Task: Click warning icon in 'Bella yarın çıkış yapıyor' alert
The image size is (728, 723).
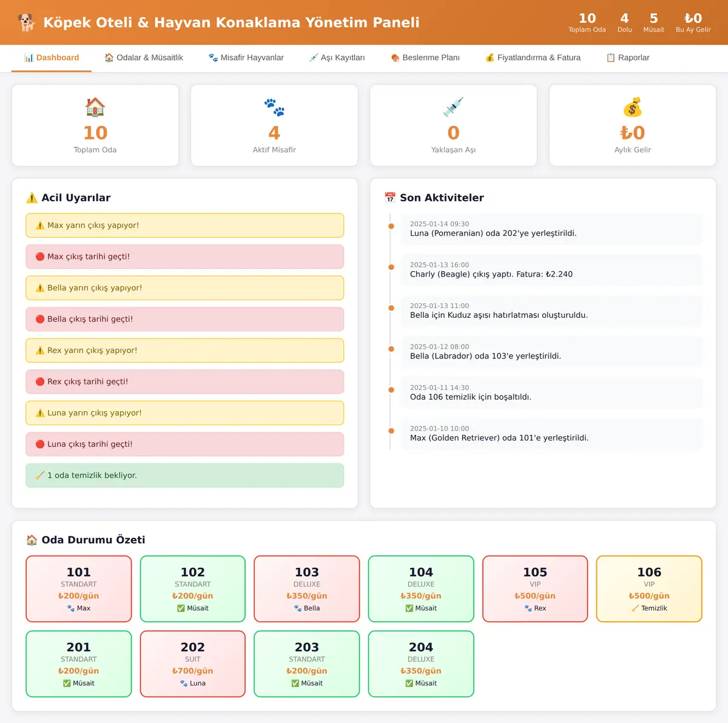Action: tap(40, 288)
